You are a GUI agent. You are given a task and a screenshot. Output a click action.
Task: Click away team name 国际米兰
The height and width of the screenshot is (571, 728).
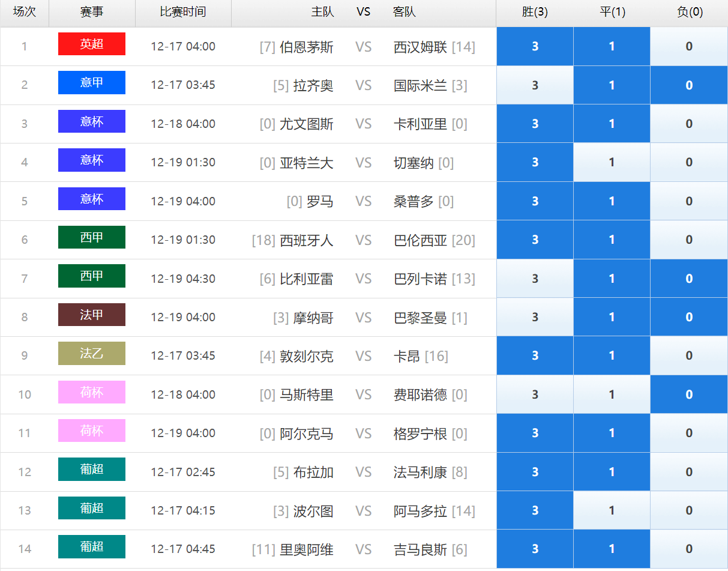click(420, 86)
